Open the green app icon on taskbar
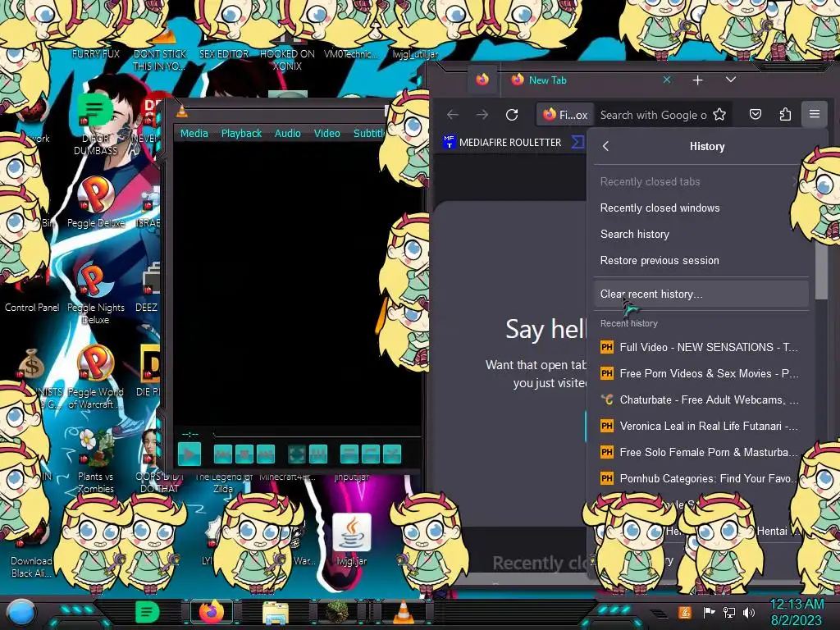The height and width of the screenshot is (630, 840). 148,612
